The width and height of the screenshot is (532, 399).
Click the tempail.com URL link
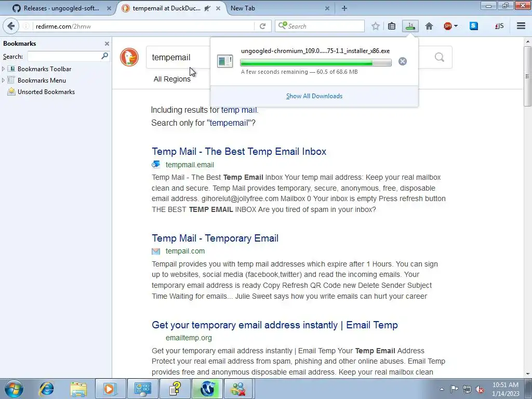point(185,251)
